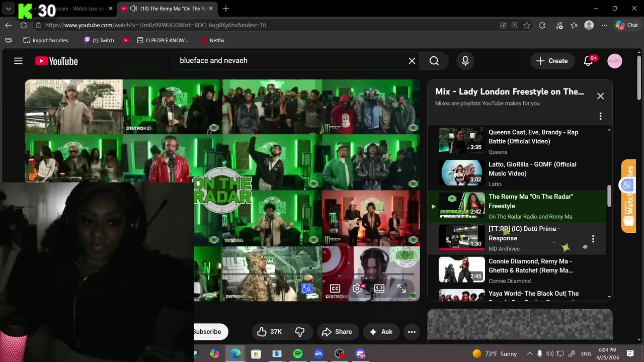Open the browser profile avatar
644x362 pixels.
(x=589, y=25)
